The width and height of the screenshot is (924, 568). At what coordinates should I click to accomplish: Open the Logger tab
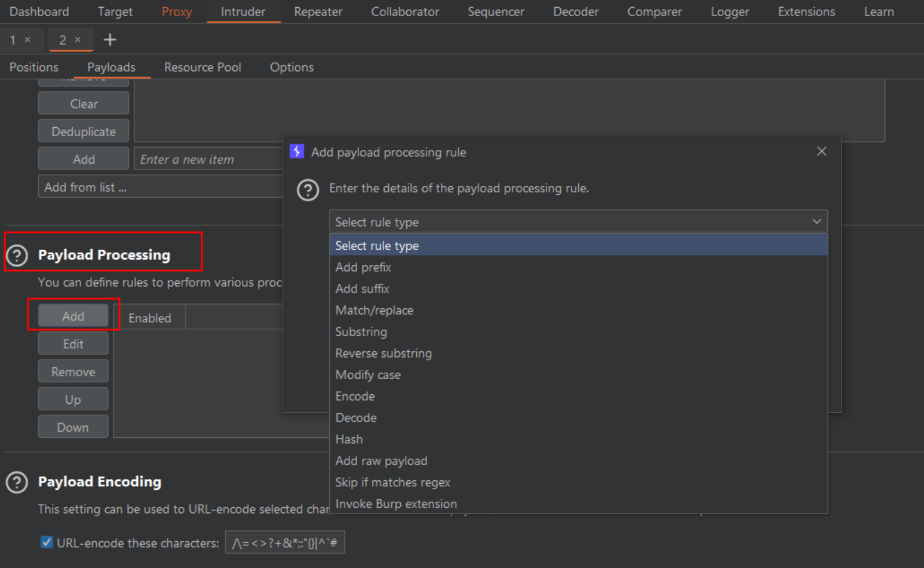coord(730,12)
